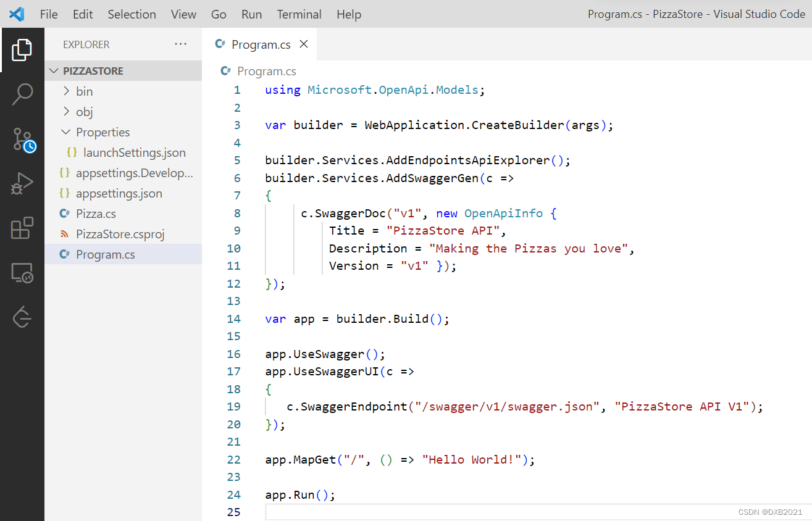Viewport: 812px width, 521px height.
Task: Collapse the Properties folder
Action: pyautogui.click(x=67, y=132)
